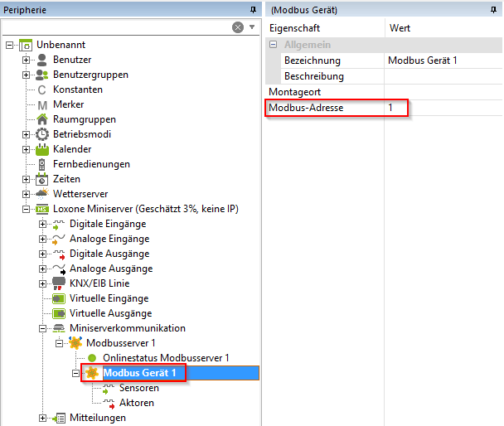Click the Mitteilungen list icon
The image size is (504, 426).
(59, 418)
